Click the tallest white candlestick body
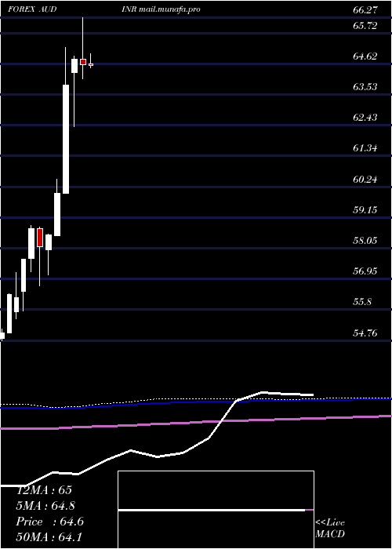Image resolution: width=392 pixels, height=549 pixels. coord(66,139)
